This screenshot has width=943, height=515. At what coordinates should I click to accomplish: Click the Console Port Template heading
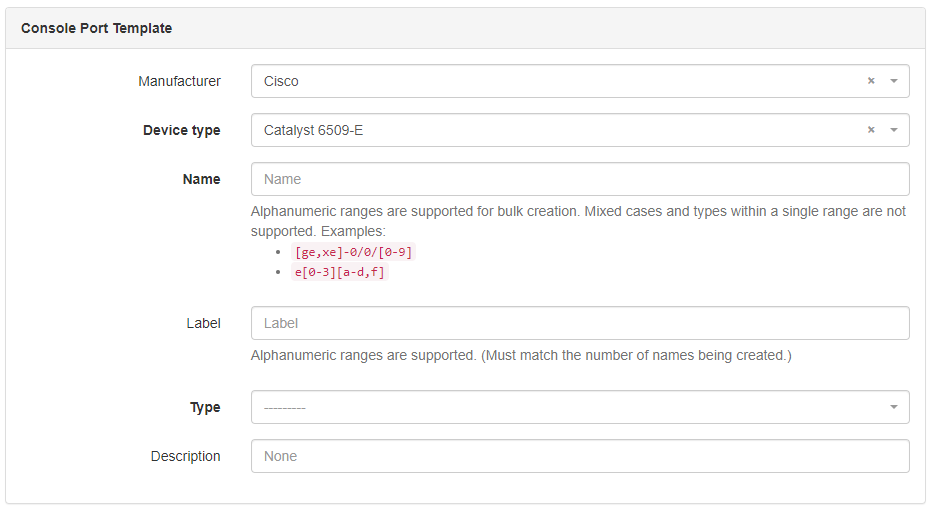pyautogui.click(x=96, y=28)
